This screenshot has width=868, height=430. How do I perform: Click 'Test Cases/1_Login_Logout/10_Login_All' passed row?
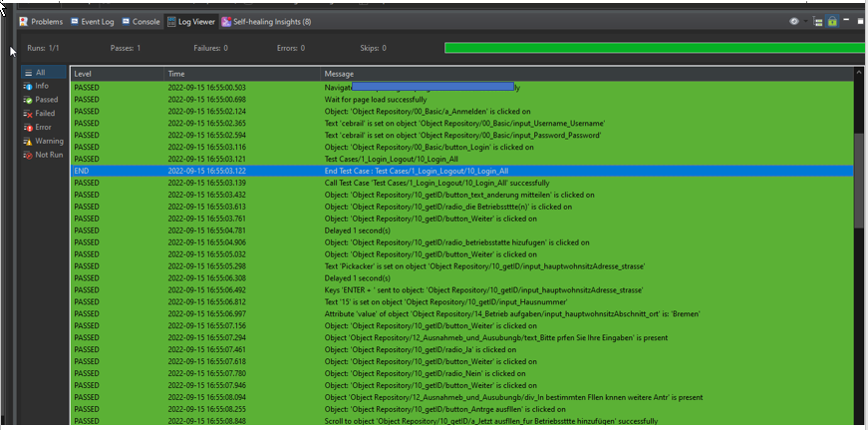(462, 159)
